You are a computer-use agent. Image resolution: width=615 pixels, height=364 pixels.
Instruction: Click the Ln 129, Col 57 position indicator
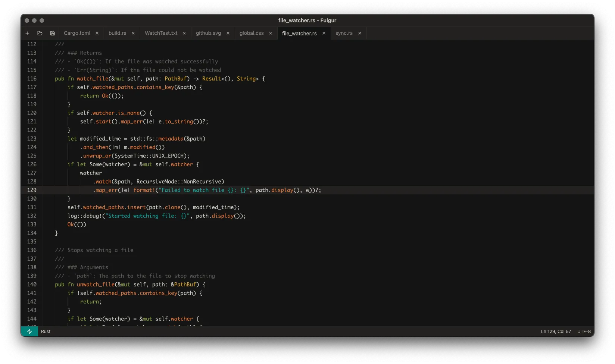pyautogui.click(x=556, y=332)
